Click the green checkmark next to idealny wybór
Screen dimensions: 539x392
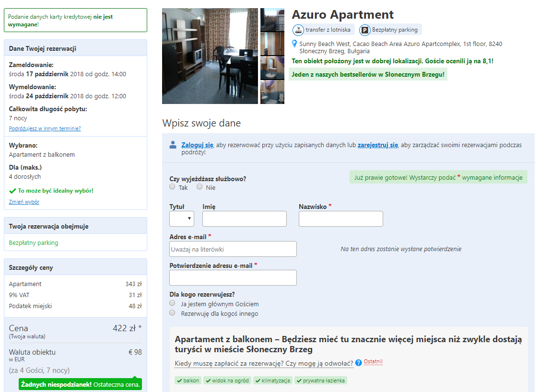coord(13,191)
